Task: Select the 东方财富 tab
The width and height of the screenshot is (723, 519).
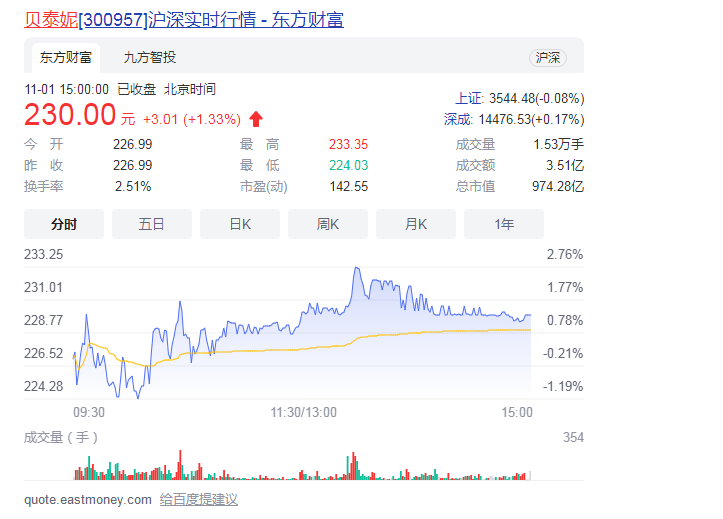Action: point(65,58)
